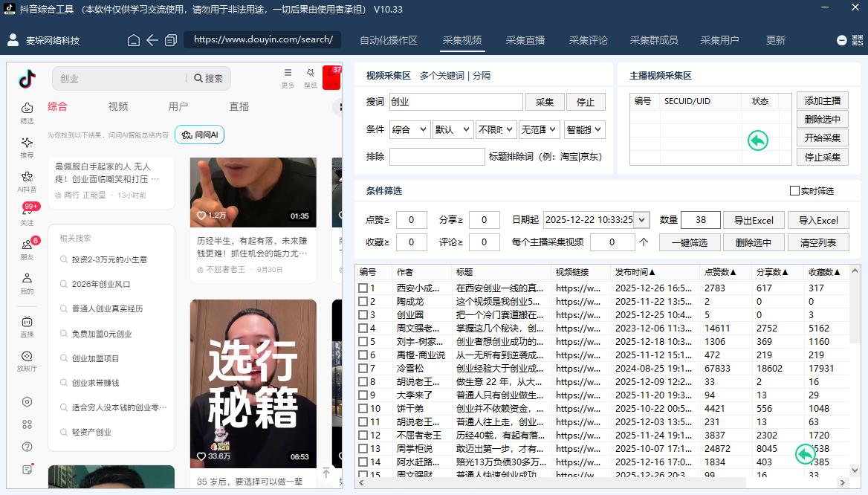The image size is (868, 495).
Task: Switch to the 采集评论 tab
Action: 588,40
